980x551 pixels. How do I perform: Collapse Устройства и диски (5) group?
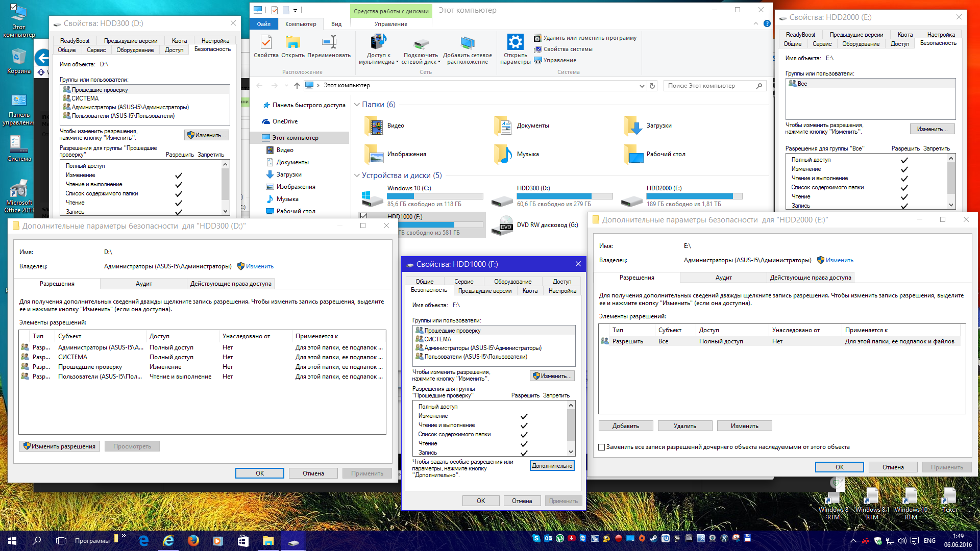point(357,176)
